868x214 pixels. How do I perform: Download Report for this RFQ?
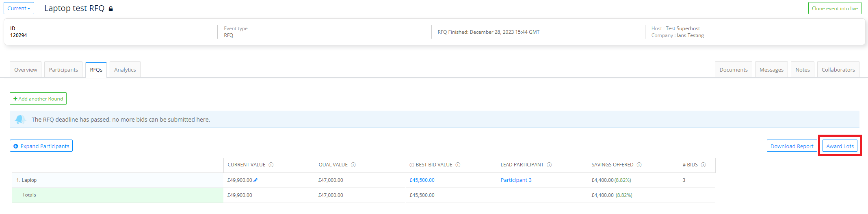pos(792,146)
